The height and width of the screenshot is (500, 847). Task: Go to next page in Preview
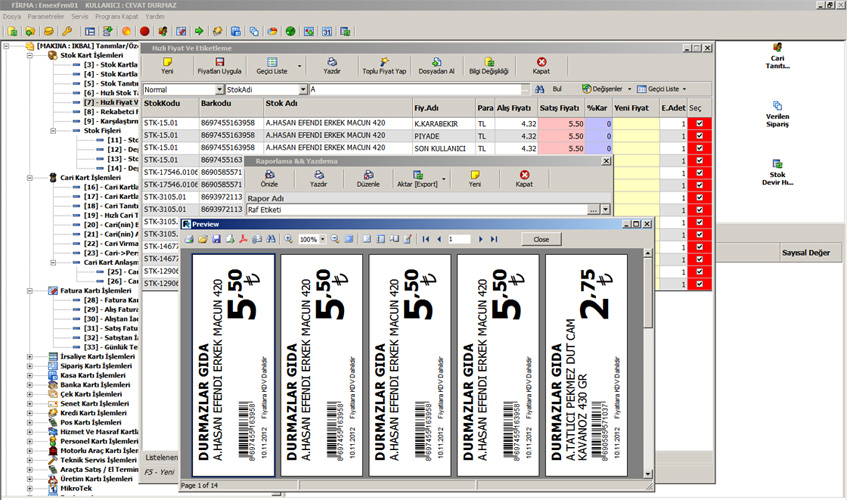(x=480, y=239)
